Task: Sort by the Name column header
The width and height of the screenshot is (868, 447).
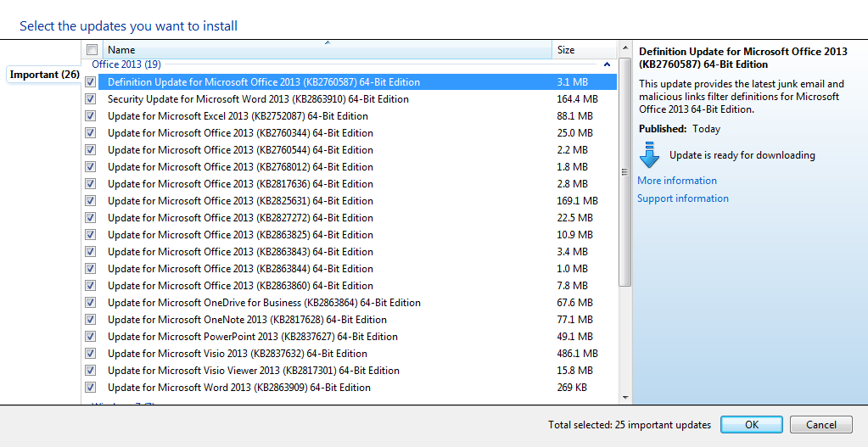Action: pyautogui.click(x=327, y=49)
